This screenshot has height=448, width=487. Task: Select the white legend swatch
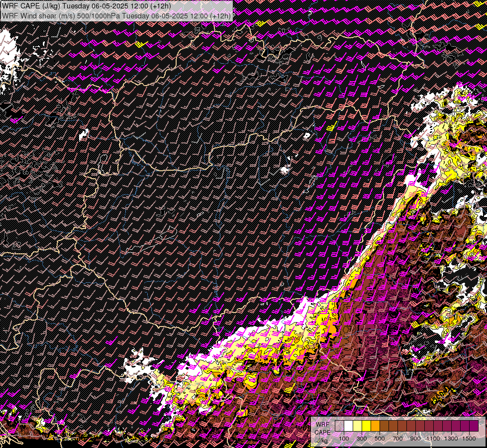coord(349,426)
